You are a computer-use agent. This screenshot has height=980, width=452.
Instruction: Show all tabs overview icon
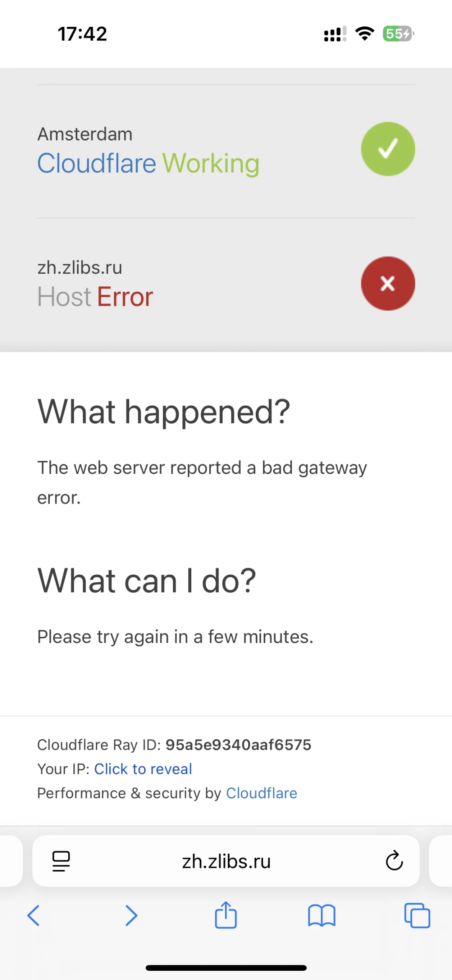point(417,916)
